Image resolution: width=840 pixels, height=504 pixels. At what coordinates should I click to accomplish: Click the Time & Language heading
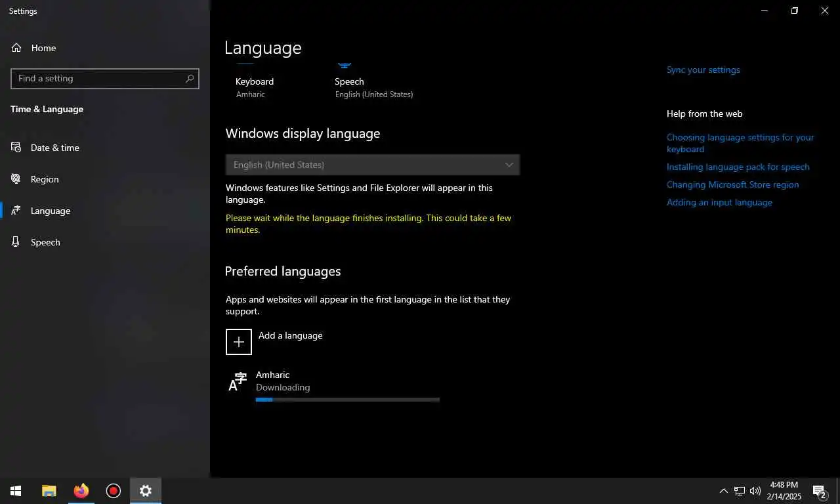pyautogui.click(x=47, y=109)
